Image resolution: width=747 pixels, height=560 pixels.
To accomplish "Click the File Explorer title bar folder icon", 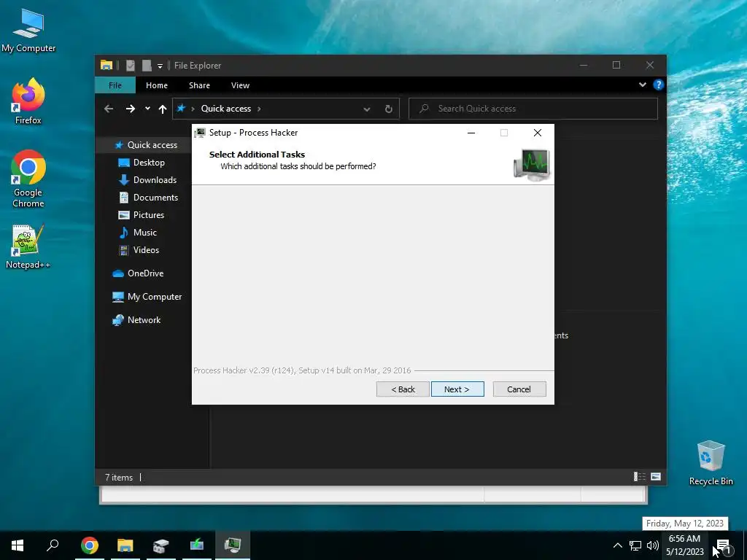I will coord(107,65).
